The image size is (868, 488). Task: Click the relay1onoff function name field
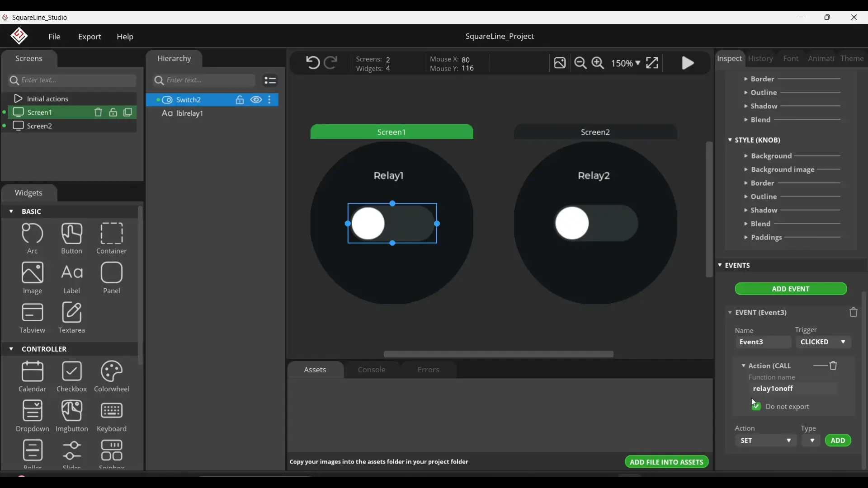(x=793, y=389)
